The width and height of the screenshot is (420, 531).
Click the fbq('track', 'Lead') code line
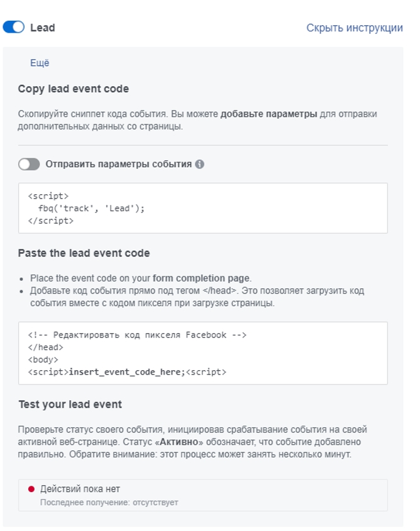pos(91,208)
